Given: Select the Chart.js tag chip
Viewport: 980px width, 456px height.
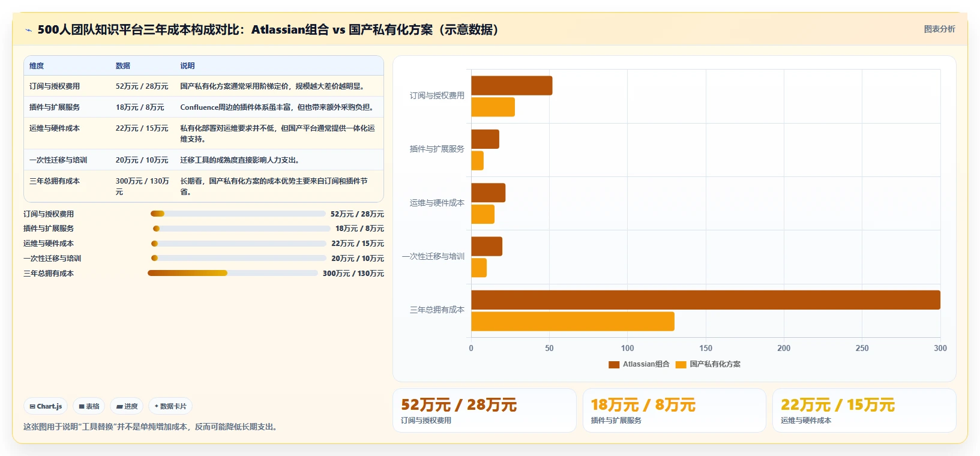Looking at the screenshot, I should (46, 406).
